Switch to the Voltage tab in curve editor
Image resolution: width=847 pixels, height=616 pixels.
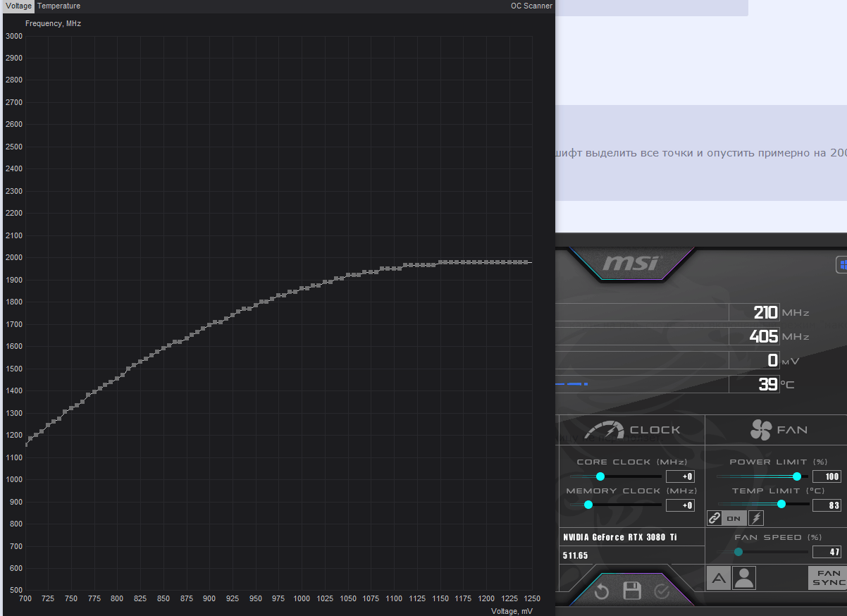click(18, 6)
